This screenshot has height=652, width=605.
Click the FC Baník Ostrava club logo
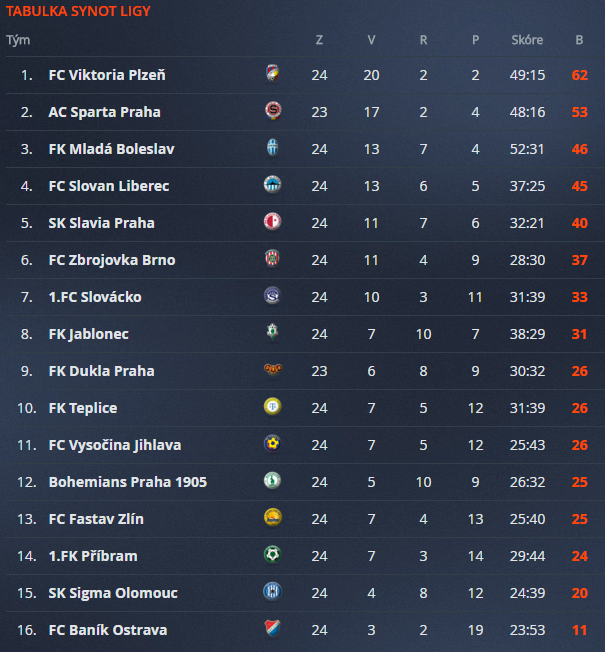click(x=273, y=630)
